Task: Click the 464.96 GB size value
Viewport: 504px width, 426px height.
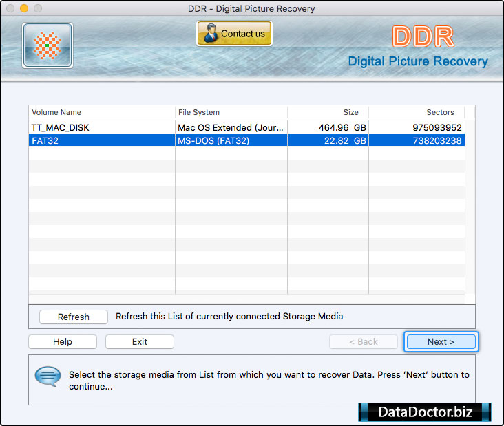Action: [342, 127]
